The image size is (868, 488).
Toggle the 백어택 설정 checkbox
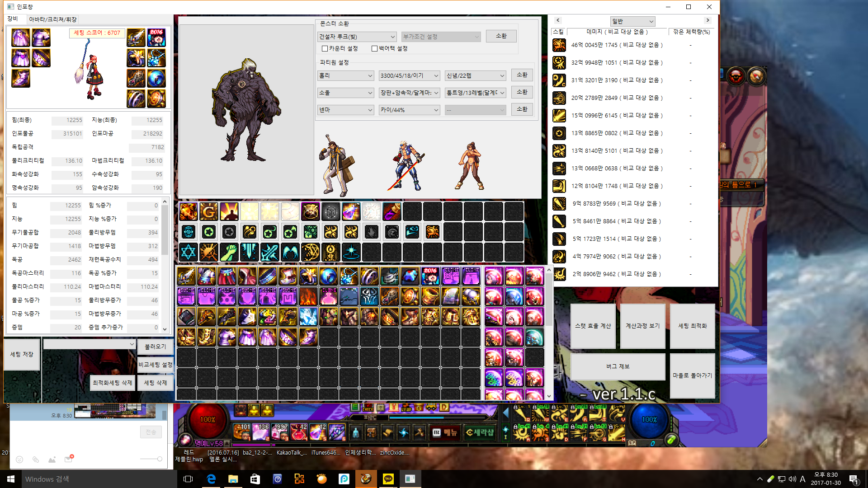(x=374, y=49)
